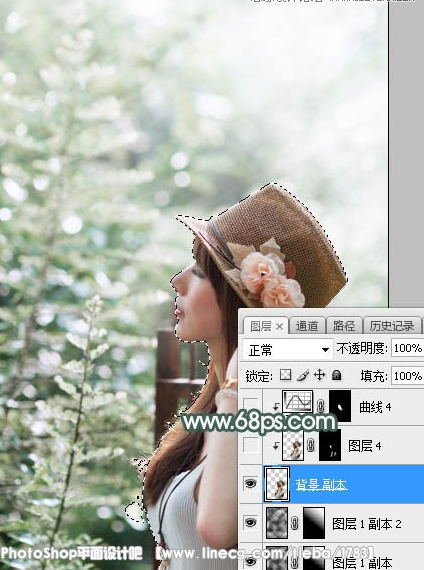The height and width of the screenshot is (570, 424).
Task: Hide the 背景 副本 layer
Action: pyautogui.click(x=251, y=483)
